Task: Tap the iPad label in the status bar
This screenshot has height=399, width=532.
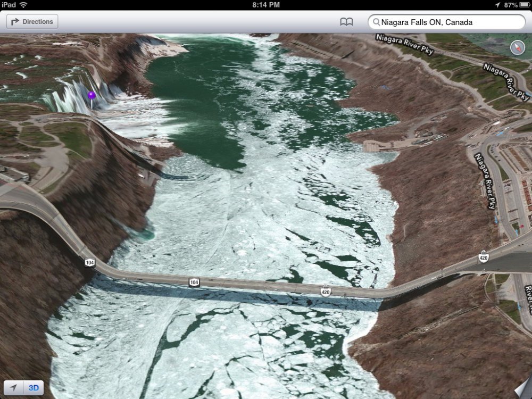Action: 6,5
